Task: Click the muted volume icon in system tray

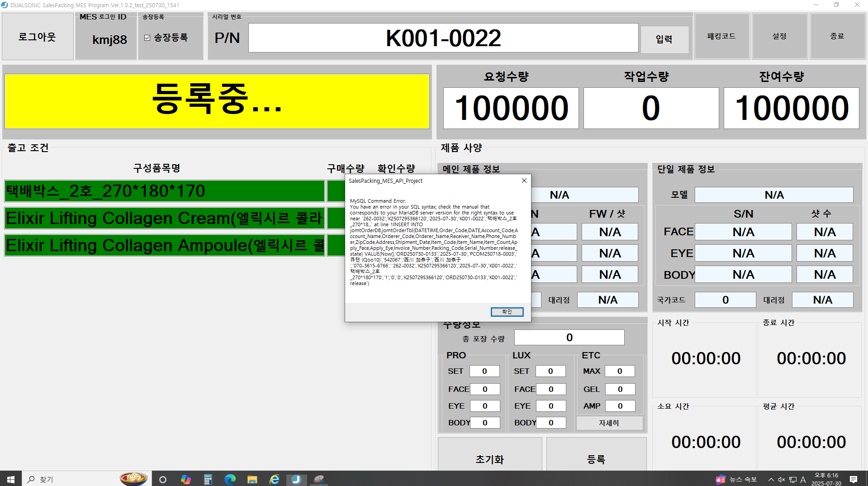Action: pos(782,479)
